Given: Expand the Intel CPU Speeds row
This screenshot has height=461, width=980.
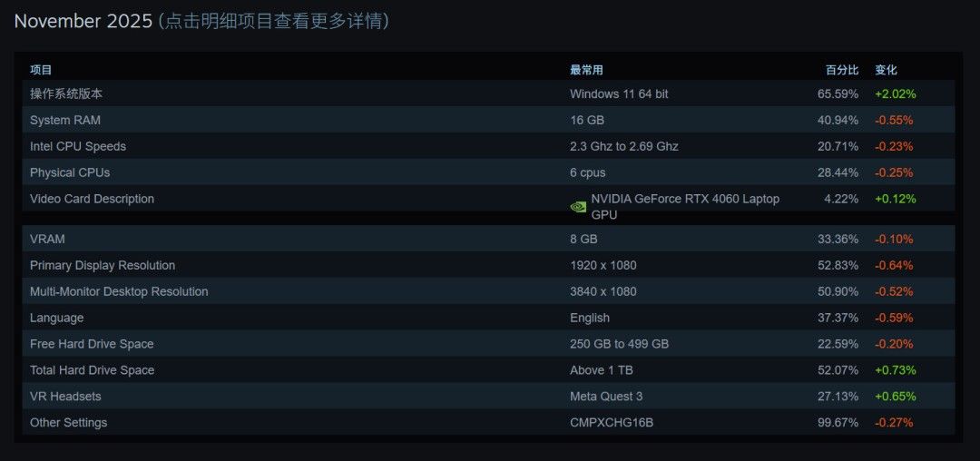Looking at the screenshot, I should [78, 146].
